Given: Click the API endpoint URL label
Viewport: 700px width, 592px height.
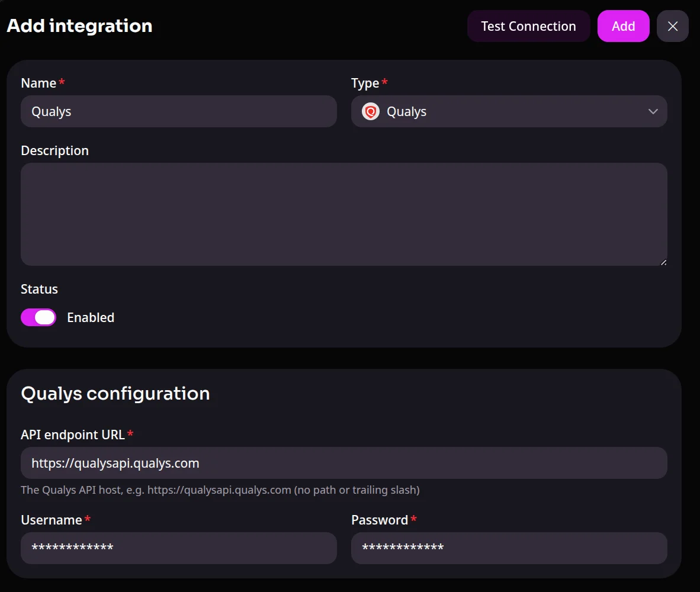Looking at the screenshot, I should 73,435.
